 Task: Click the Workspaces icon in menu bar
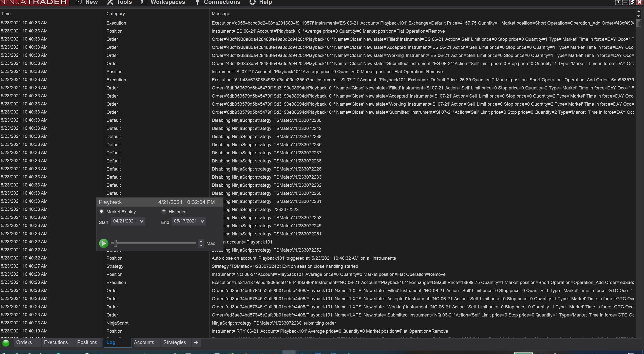point(144,2)
